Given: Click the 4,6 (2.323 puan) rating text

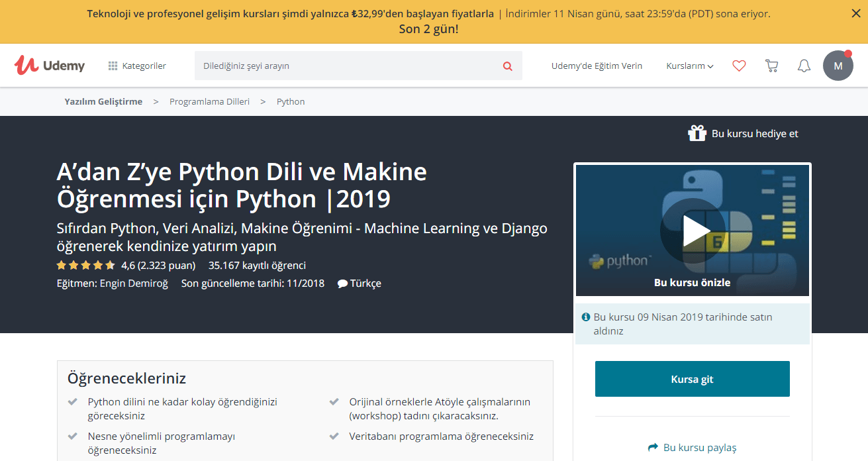Looking at the screenshot, I should [x=158, y=265].
